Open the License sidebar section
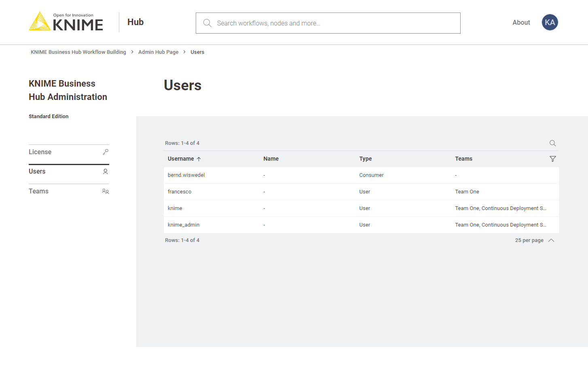The image size is (588, 384). pyautogui.click(x=40, y=152)
